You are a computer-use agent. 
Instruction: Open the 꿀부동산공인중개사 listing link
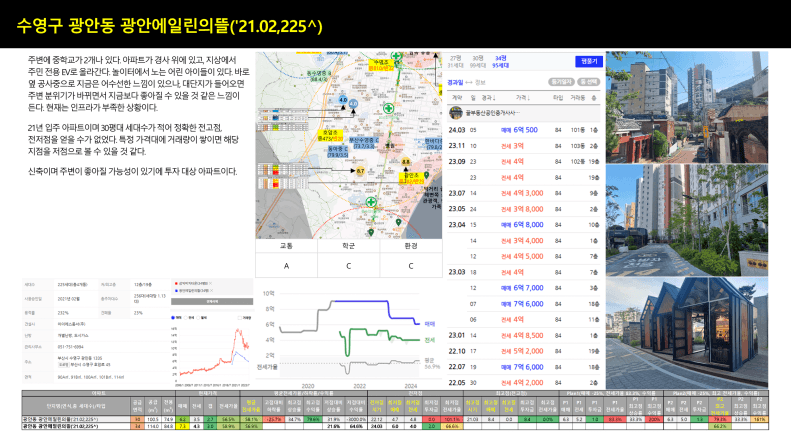click(x=492, y=113)
